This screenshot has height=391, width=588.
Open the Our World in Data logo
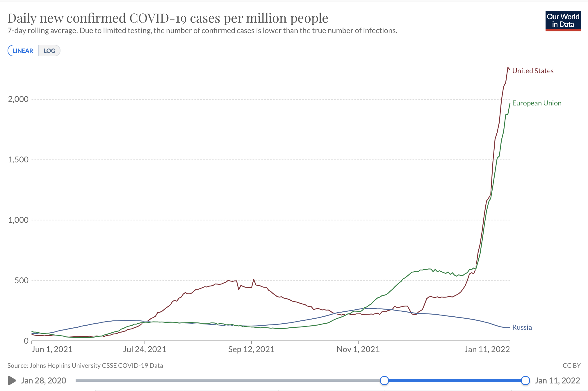563,21
